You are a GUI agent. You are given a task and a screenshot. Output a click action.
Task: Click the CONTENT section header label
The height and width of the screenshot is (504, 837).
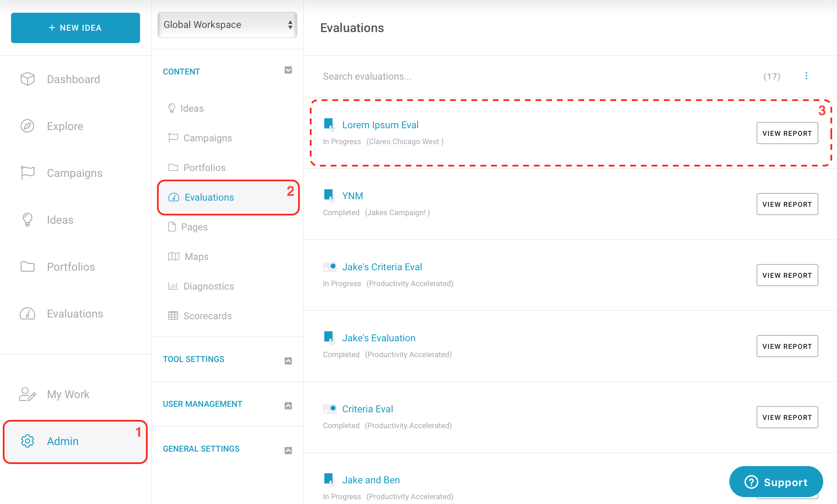pyautogui.click(x=181, y=71)
